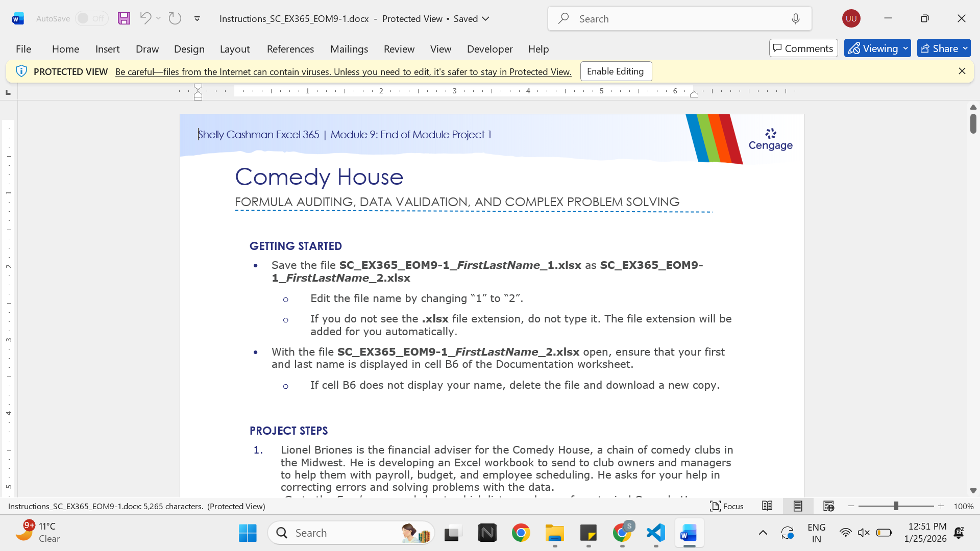Switch to Print Layout view

pos(798,506)
